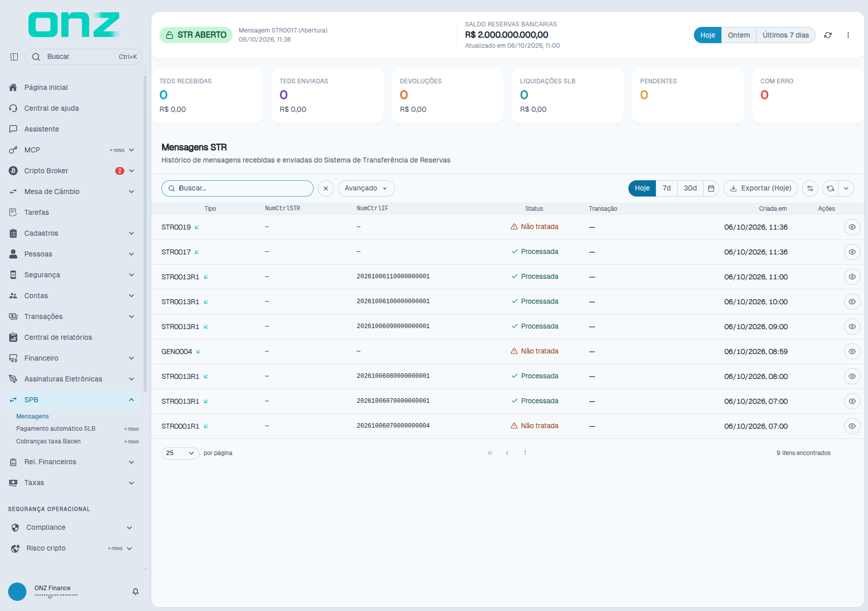Open the Mensagens submenu link
Viewport: 868px width, 611px height.
point(32,416)
